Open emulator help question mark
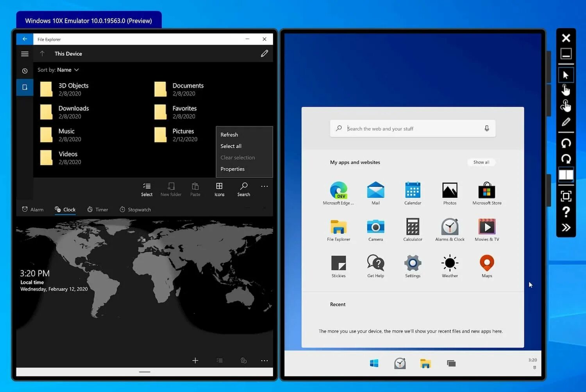 coord(566,212)
